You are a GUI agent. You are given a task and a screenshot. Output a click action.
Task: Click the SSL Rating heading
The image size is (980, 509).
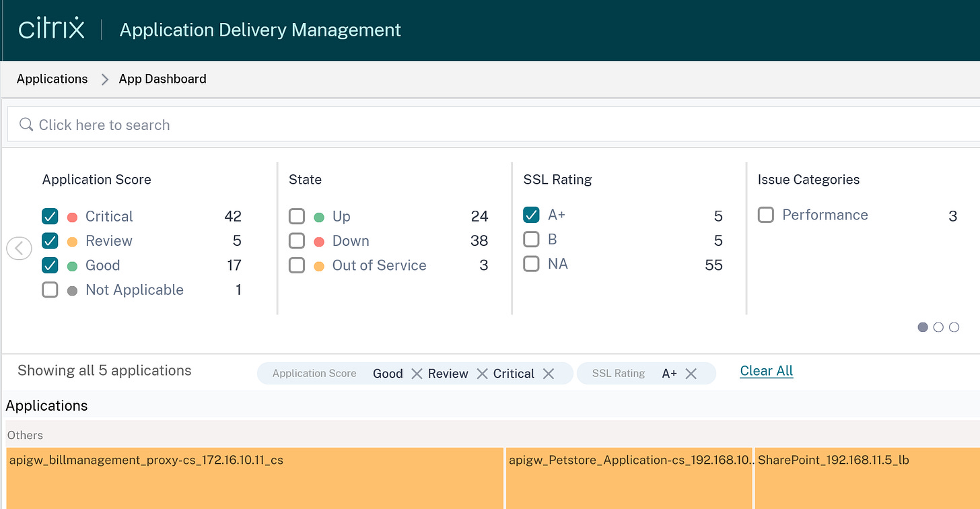click(558, 179)
